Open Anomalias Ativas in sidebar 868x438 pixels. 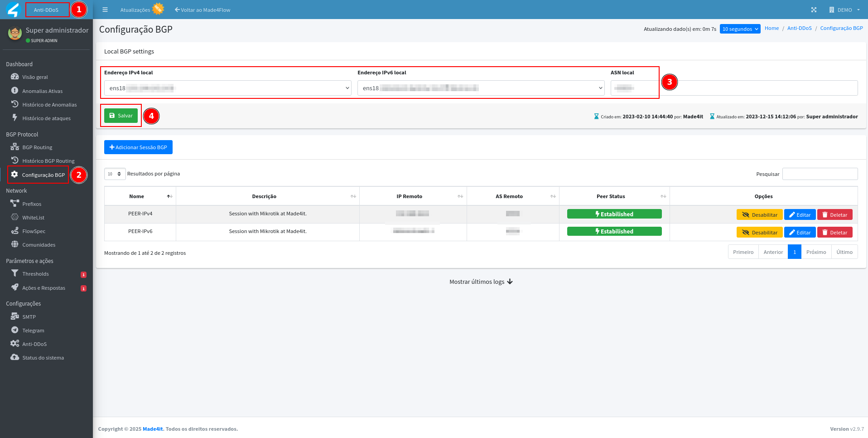point(42,91)
